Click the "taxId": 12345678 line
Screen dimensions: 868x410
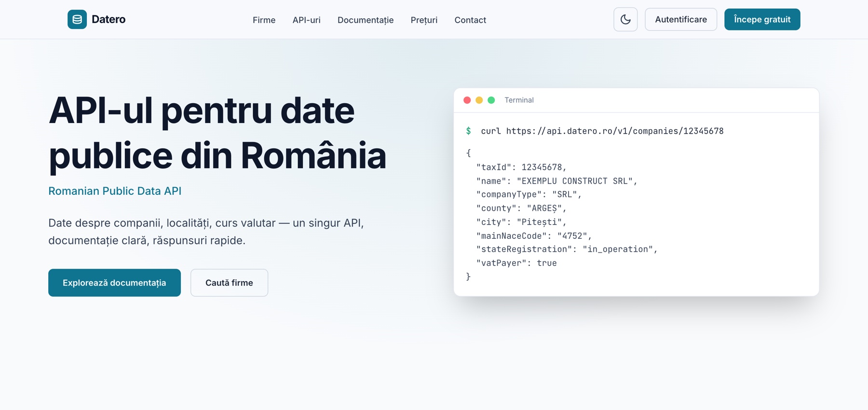pos(521,167)
